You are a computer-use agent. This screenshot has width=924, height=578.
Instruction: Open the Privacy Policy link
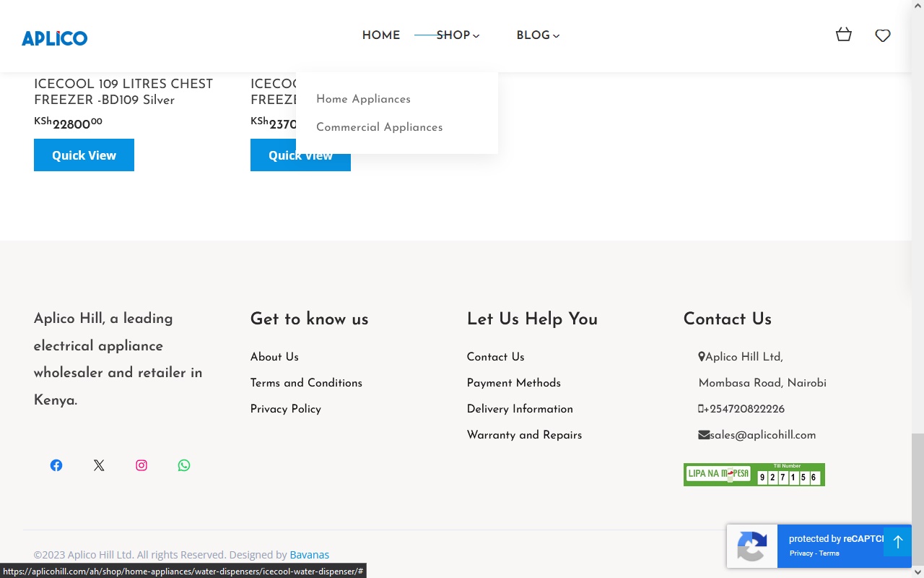pos(286,409)
